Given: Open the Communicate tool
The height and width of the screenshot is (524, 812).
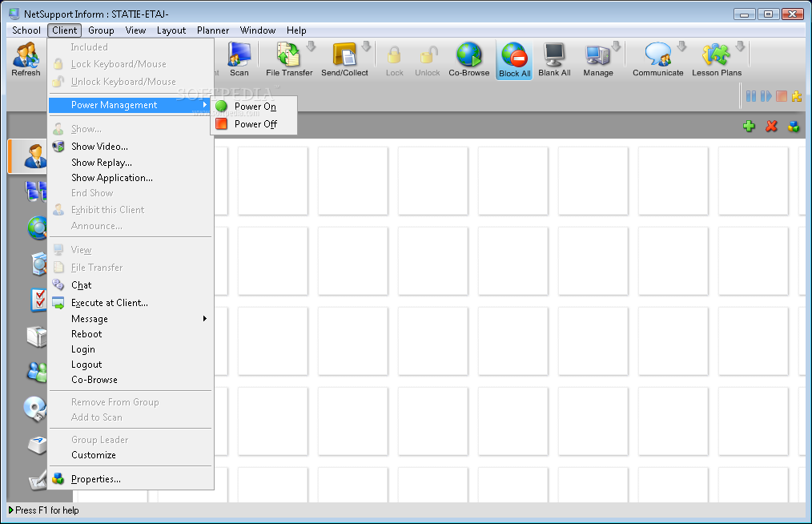Looking at the screenshot, I should (x=657, y=59).
